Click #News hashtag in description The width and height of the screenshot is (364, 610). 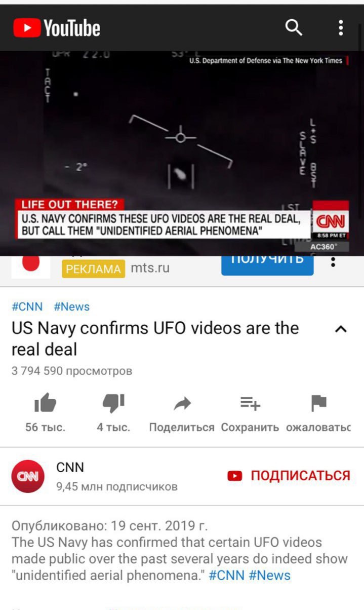(270, 576)
